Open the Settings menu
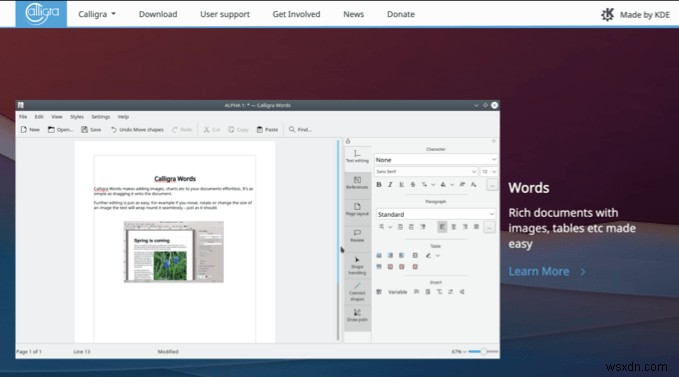Screen dimensions: 679x377 click(x=100, y=117)
